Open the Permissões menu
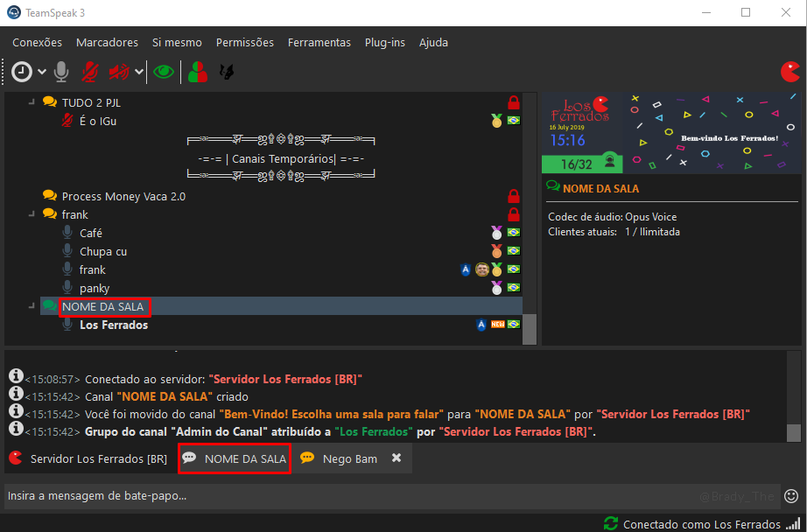The image size is (807, 532). pyautogui.click(x=244, y=42)
